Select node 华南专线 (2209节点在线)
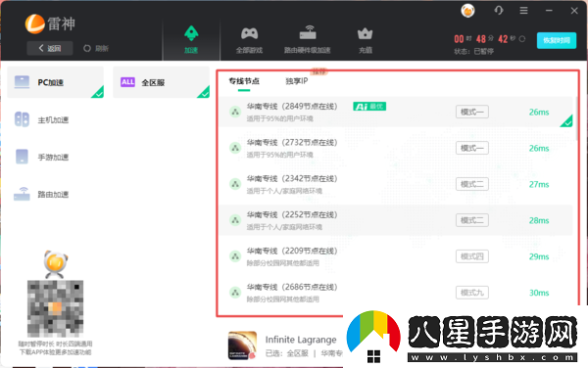Screen dimensions: 588x368 [x=396, y=256]
